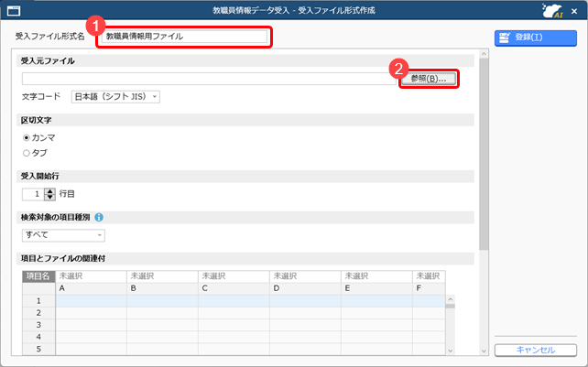Click the application icon in title bar
Image resolution: width=588 pixels, height=367 pixels.
[x=13, y=9]
